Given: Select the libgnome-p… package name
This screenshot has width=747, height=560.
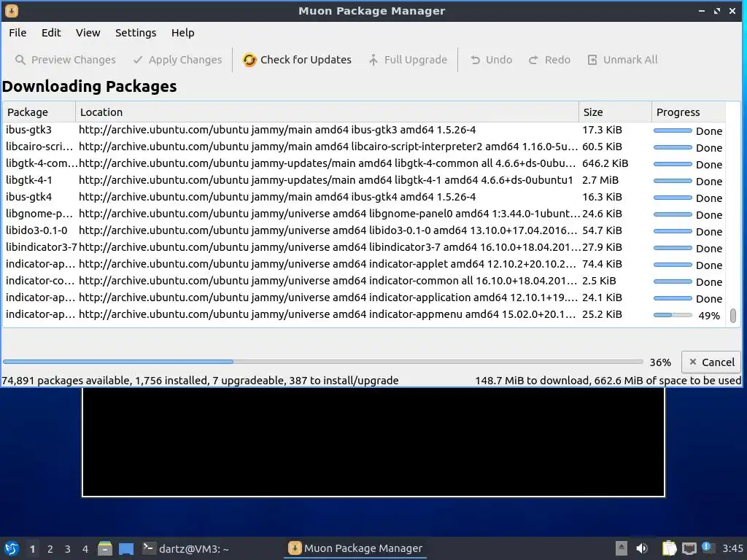Looking at the screenshot, I should pos(39,214).
